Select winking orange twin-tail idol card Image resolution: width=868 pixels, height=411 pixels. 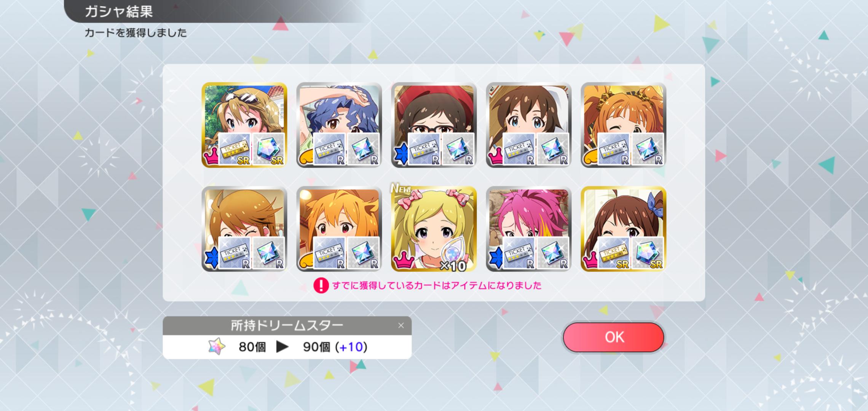click(623, 125)
